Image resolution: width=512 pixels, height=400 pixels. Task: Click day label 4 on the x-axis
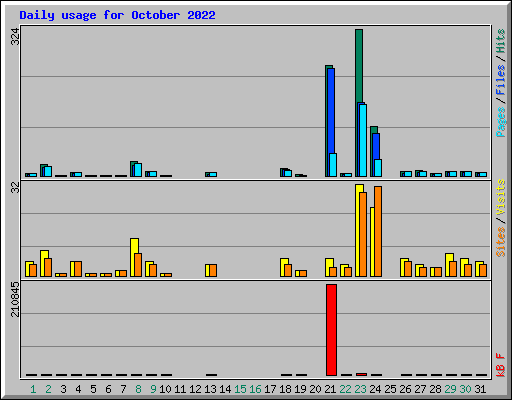pos(78,389)
